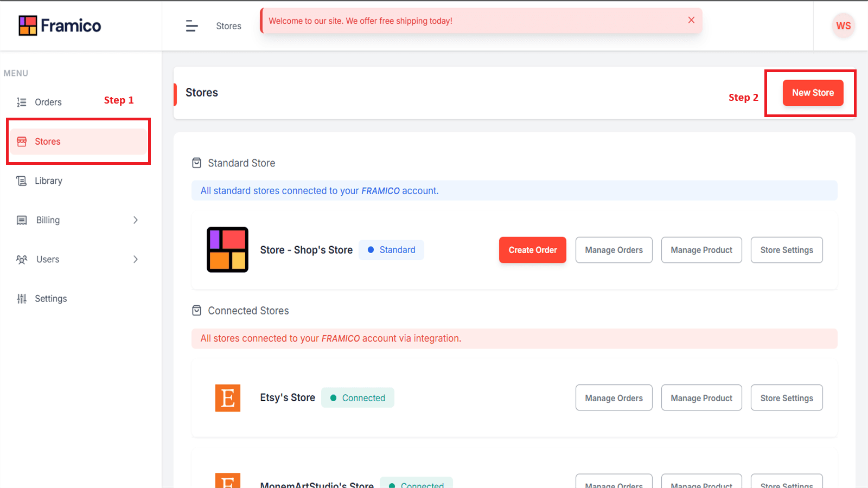Manage Orders for Store - Shop's Store
This screenshot has width=868, height=488.
point(614,250)
